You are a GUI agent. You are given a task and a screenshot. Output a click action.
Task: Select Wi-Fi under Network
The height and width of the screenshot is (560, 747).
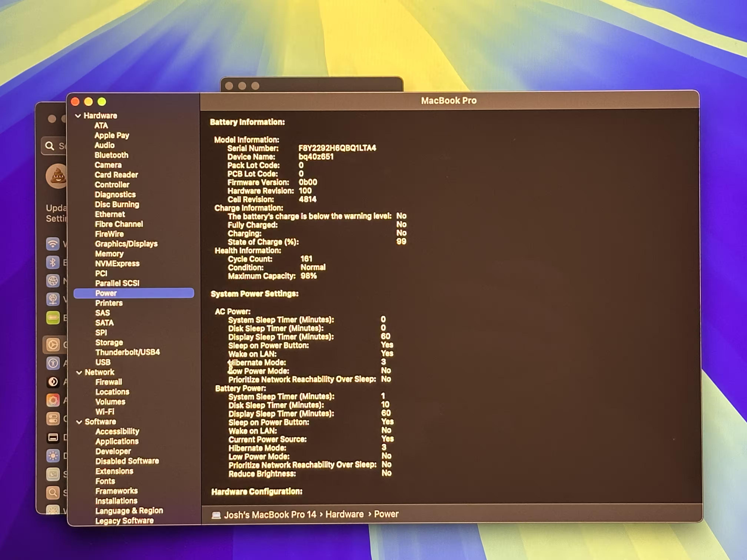(105, 412)
